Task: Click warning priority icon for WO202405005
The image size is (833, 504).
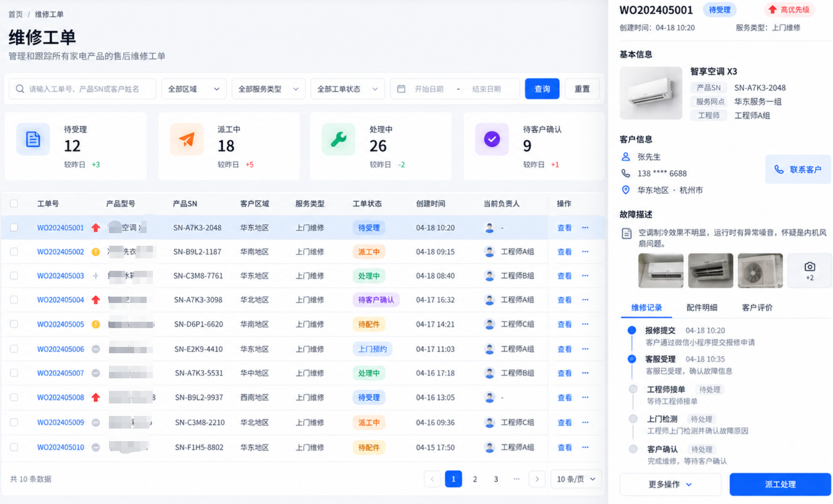Action: click(96, 324)
